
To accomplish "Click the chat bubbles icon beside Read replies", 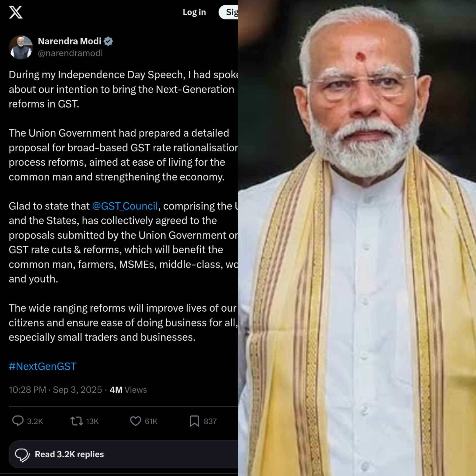I will click(x=22, y=454).
